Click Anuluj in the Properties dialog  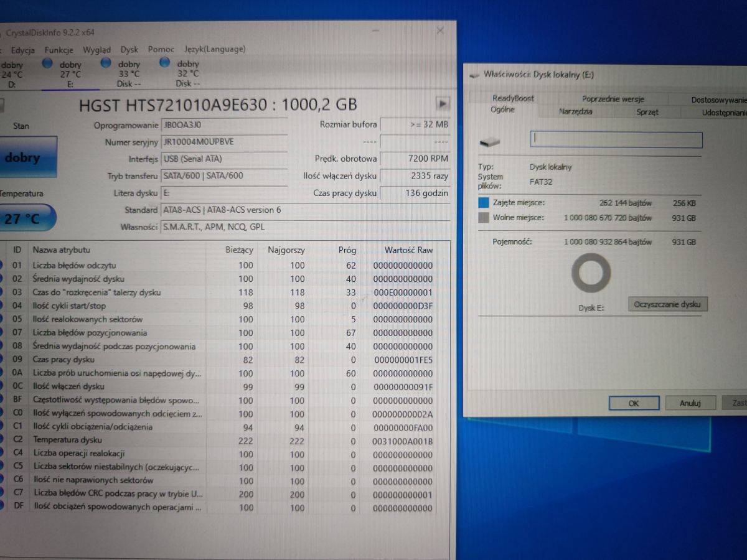click(690, 403)
